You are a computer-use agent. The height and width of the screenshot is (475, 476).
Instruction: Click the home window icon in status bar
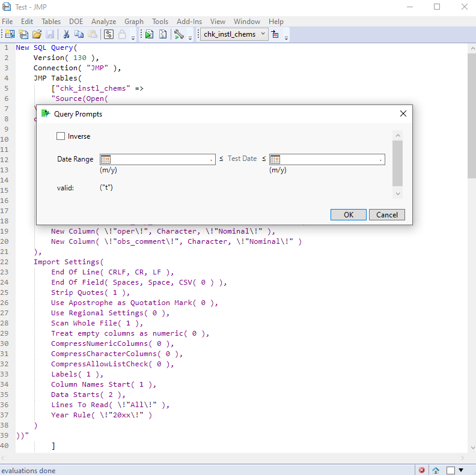(x=436, y=470)
